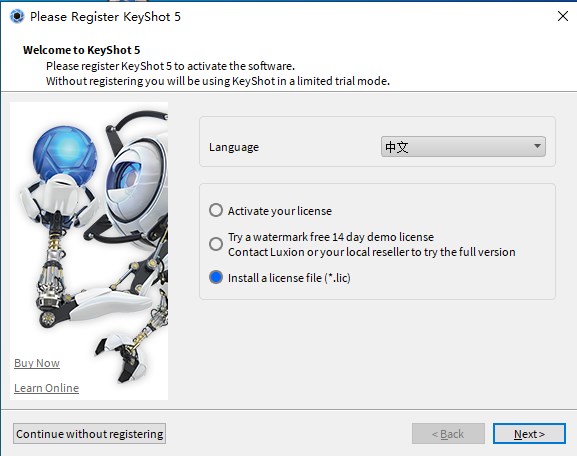Click Continue without registering
Image resolution: width=577 pixels, height=456 pixels.
[x=89, y=434]
